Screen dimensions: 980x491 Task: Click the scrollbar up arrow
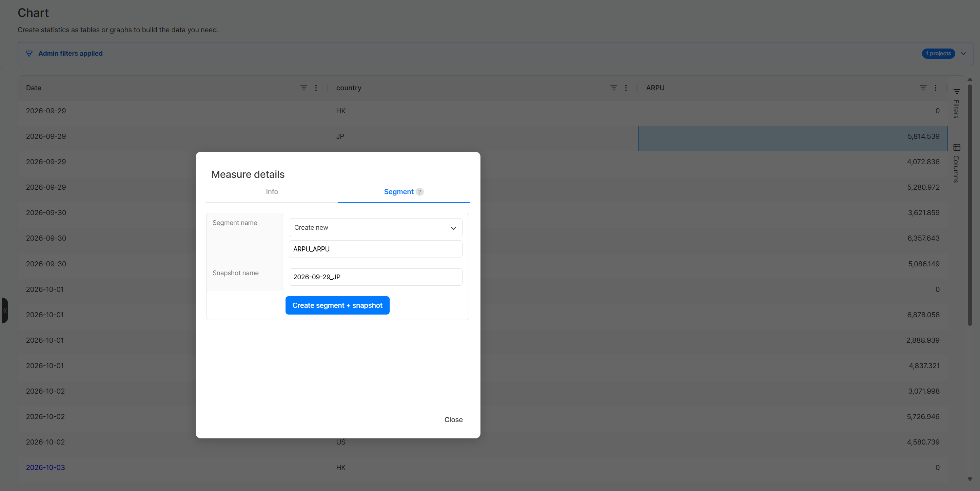point(970,79)
